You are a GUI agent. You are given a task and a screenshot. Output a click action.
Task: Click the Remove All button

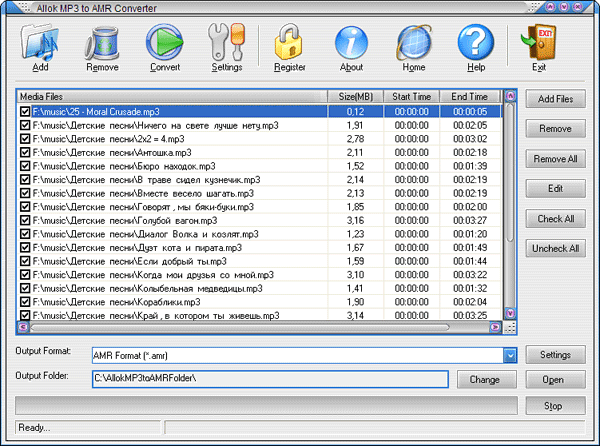[555, 159]
